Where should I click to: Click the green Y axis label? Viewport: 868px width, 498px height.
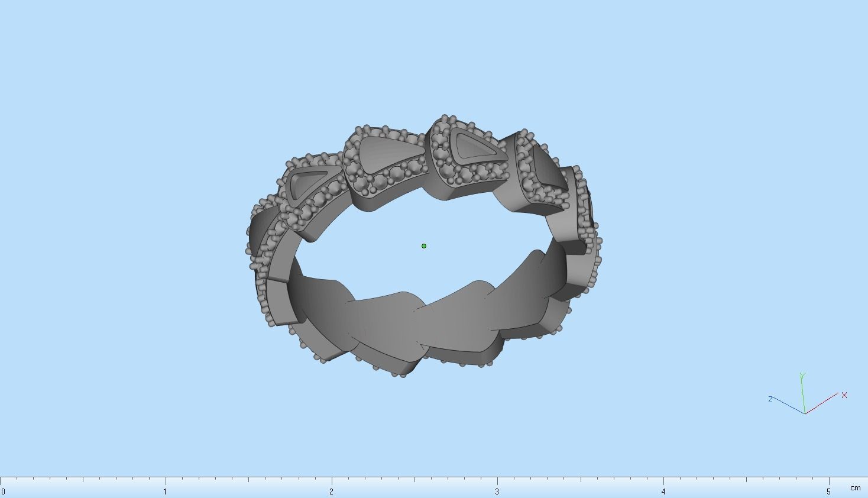pos(802,375)
